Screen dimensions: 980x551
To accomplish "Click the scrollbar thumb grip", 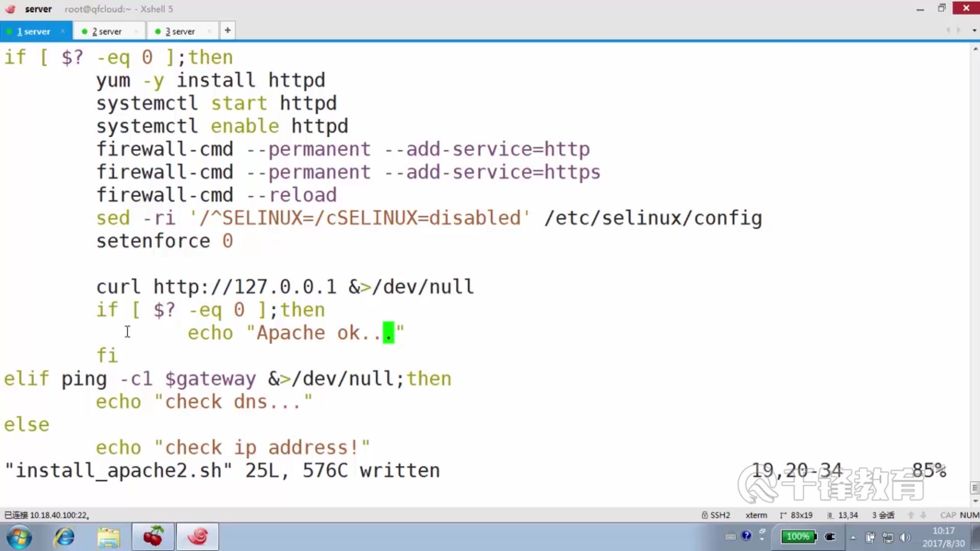I will point(975,488).
